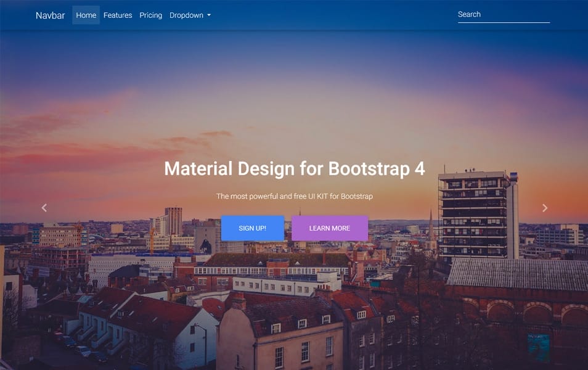588x370 pixels.
Task: Expand the caret arrow next to Dropdown
Action: click(x=208, y=15)
